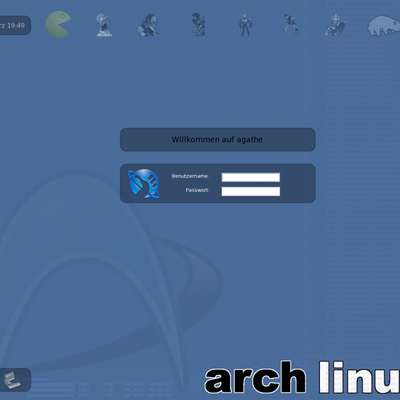The image size is (400, 400).
Task: Focus the Benutzername input field
Action: [251, 177]
